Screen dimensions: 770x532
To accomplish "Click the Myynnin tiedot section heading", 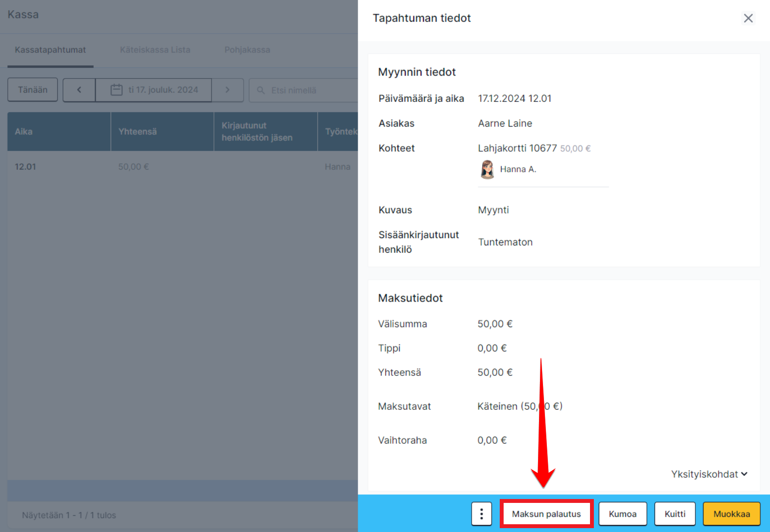I will (x=417, y=72).
